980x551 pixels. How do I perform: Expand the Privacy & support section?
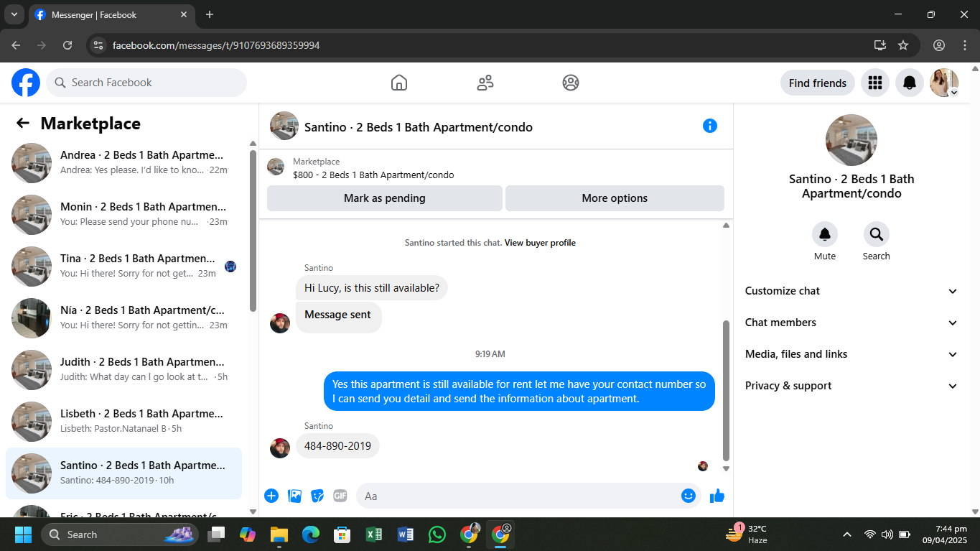pos(851,386)
